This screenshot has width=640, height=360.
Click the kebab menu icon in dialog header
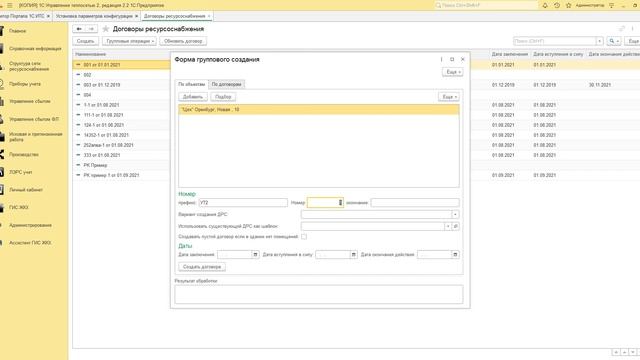441,59
